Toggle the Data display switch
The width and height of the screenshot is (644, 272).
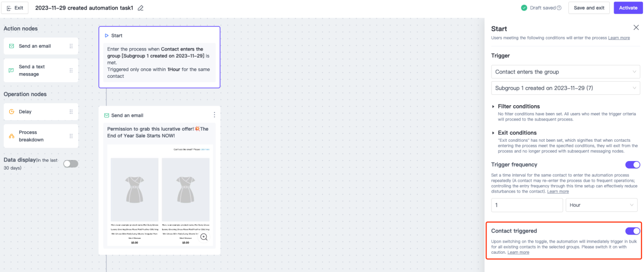pyautogui.click(x=70, y=164)
